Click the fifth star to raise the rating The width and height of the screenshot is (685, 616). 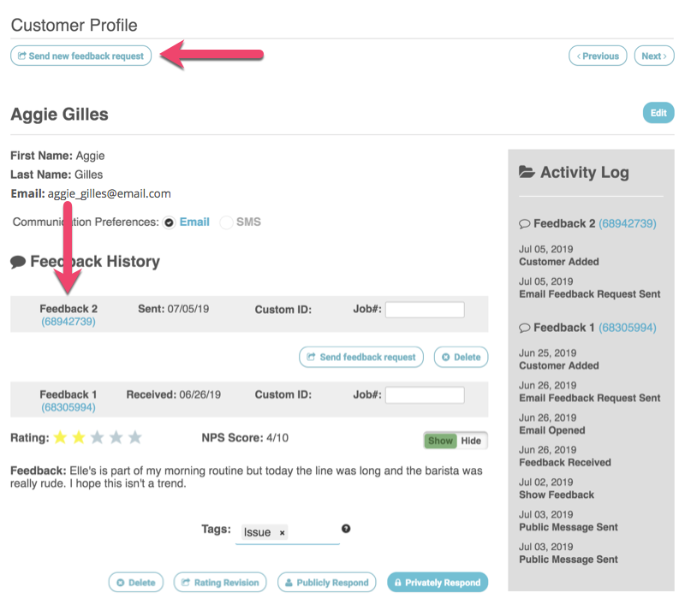click(135, 437)
